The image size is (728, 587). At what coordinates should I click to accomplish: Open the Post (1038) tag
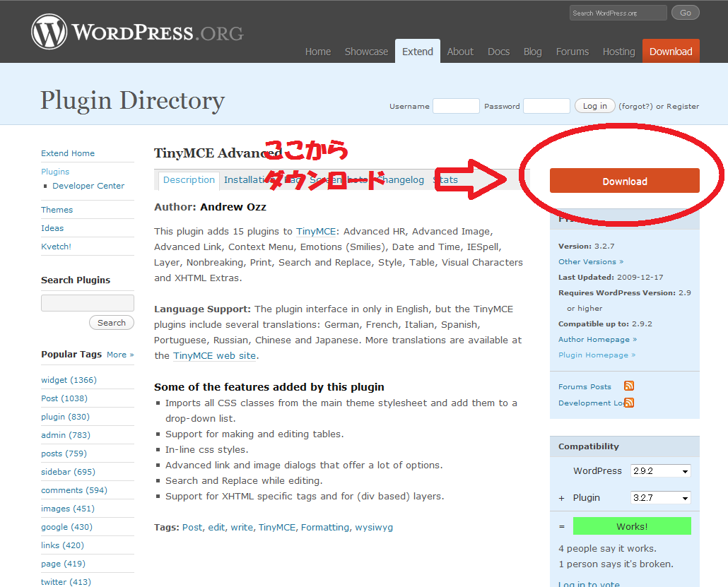click(x=64, y=398)
